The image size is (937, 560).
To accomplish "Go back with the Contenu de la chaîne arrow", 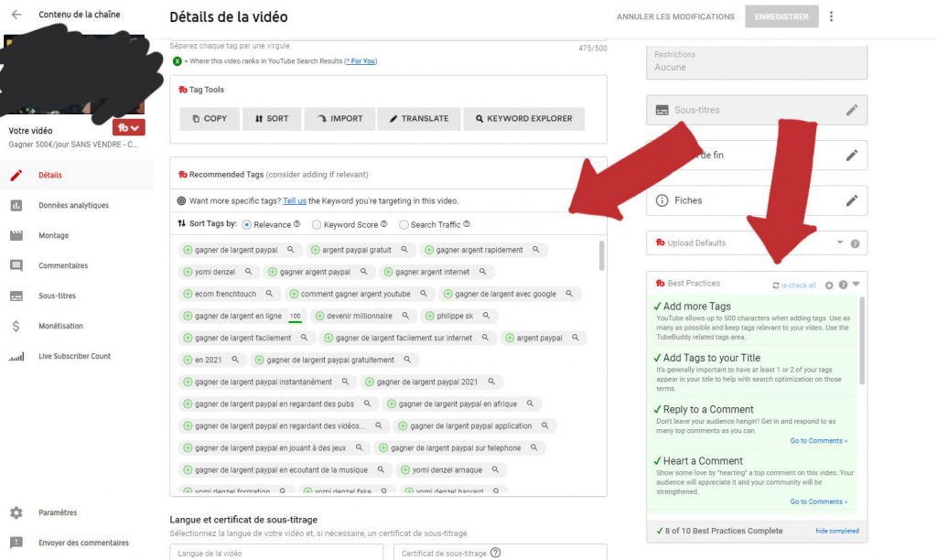I will click(x=16, y=15).
